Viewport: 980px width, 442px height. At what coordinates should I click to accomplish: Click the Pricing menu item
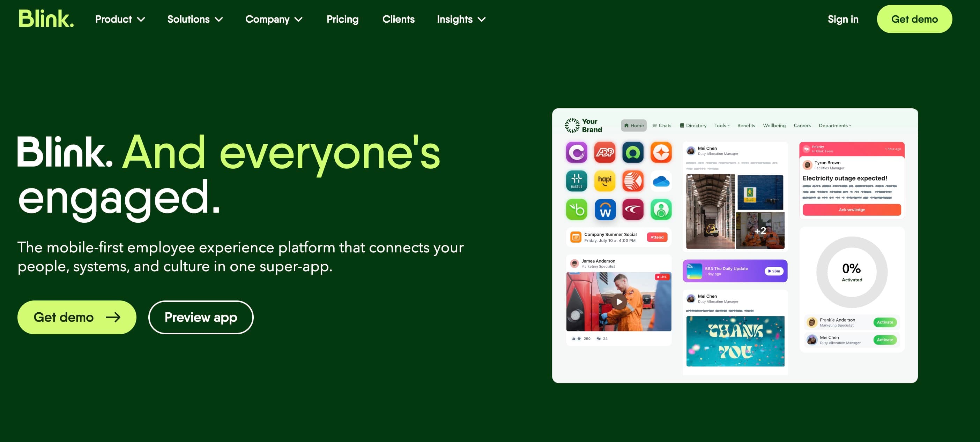(342, 19)
